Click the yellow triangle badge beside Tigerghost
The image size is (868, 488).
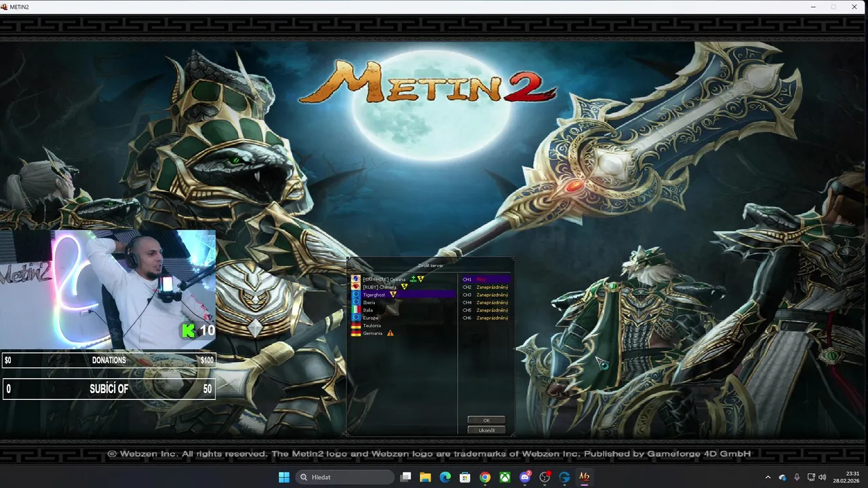click(393, 295)
